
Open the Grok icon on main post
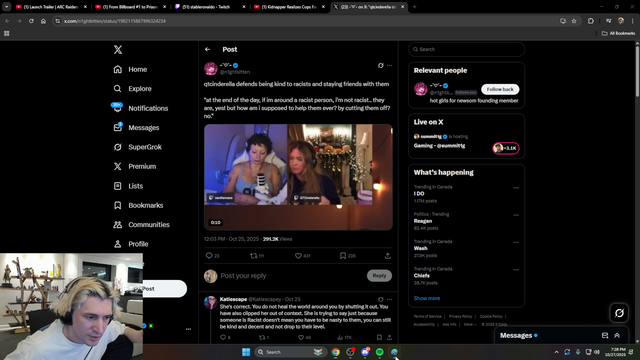(x=380, y=65)
